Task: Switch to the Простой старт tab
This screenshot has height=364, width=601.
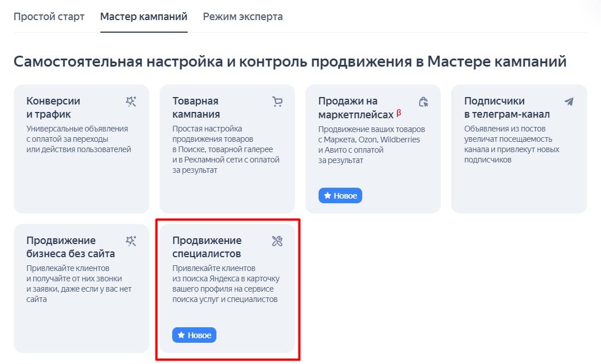Action: click(49, 16)
